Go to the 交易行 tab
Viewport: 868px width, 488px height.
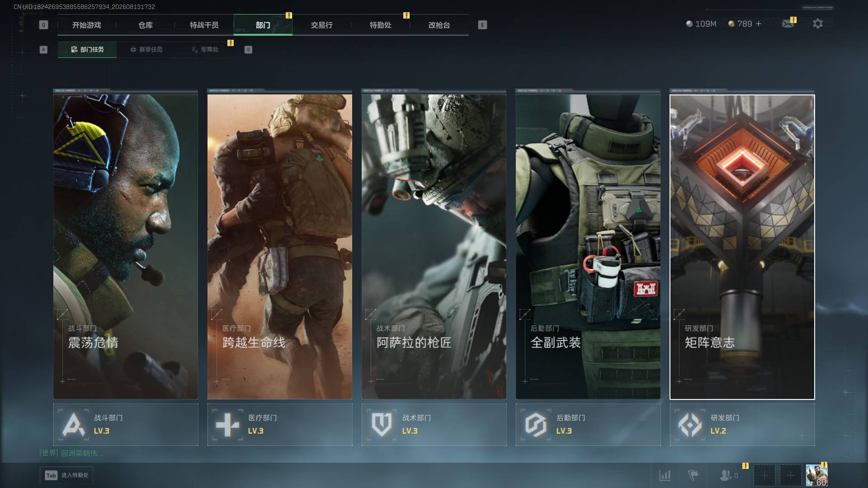(x=322, y=25)
